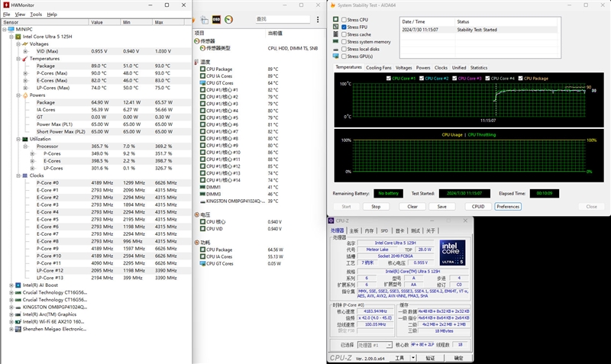The image size is (611, 364).
Task: Click the Intel Core Ultra 5 logo in CPU-Z
Action: (x=452, y=253)
